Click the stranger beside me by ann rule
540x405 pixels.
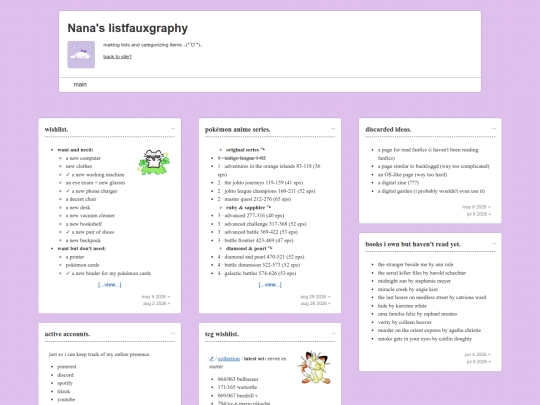pyautogui.click(x=415, y=264)
